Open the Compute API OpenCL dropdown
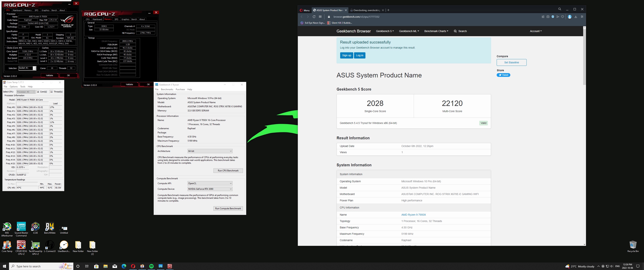 [x=210, y=183]
